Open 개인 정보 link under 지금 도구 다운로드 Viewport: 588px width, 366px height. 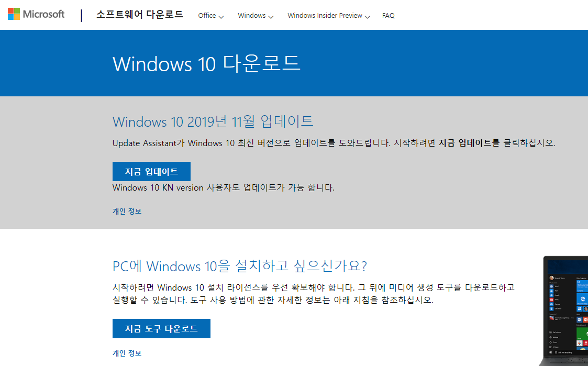tap(127, 353)
